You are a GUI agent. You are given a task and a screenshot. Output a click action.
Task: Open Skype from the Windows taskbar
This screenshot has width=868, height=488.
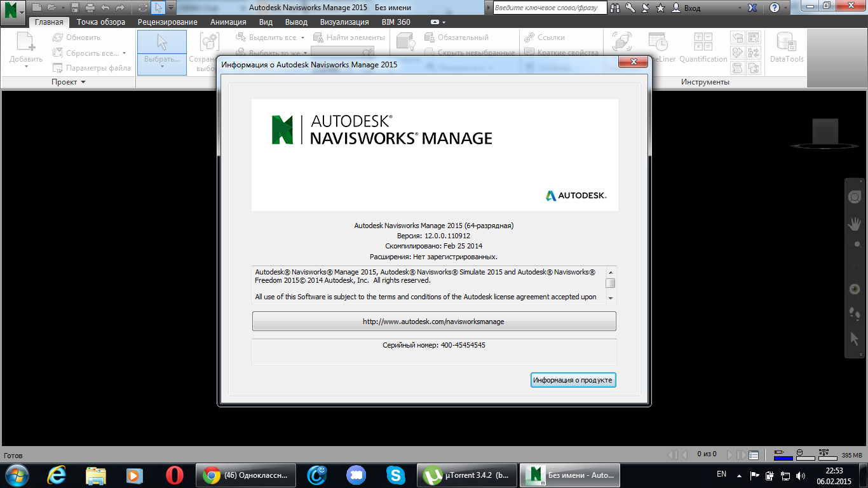pos(395,475)
